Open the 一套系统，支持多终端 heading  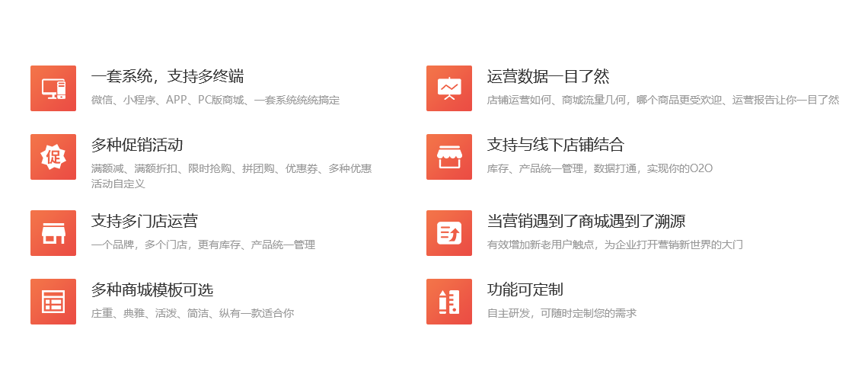click(x=168, y=76)
